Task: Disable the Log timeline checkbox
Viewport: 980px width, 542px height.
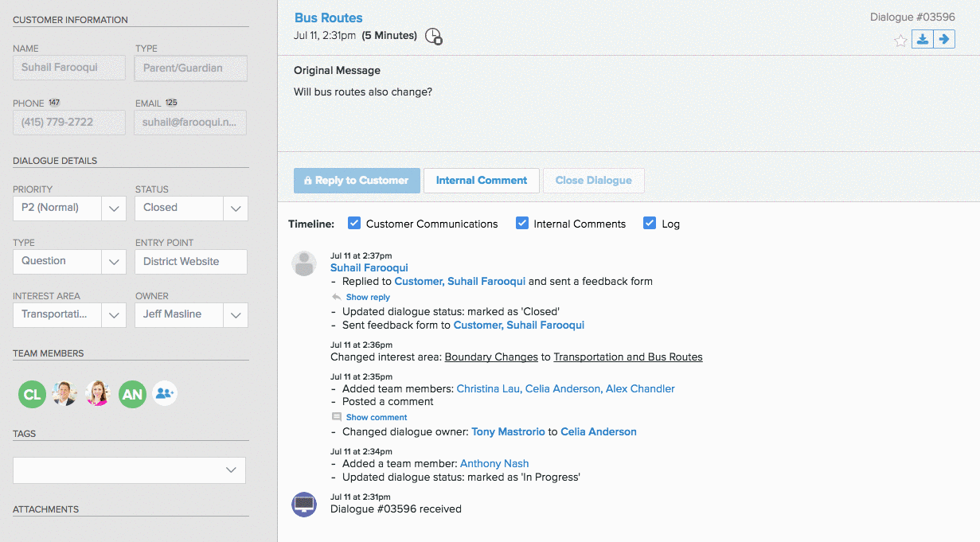Action: 650,224
